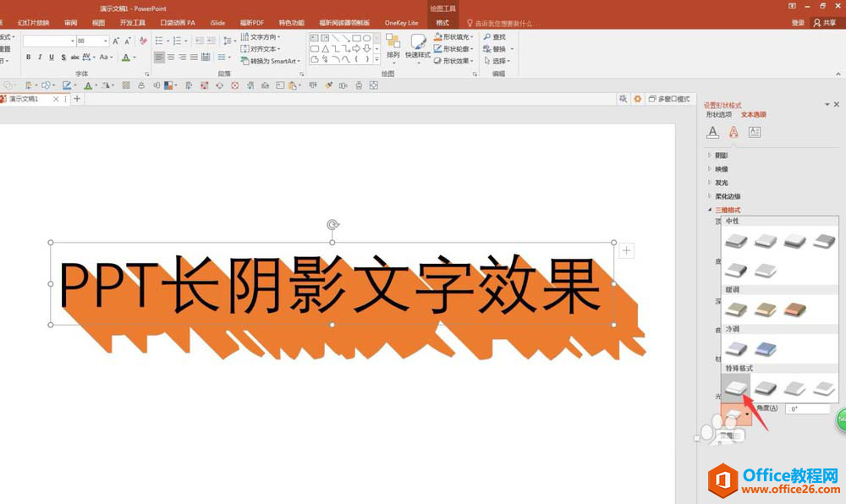Switch to Shape Options (形状选项) in pane
The image size is (846, 504).
coord(718,115)
